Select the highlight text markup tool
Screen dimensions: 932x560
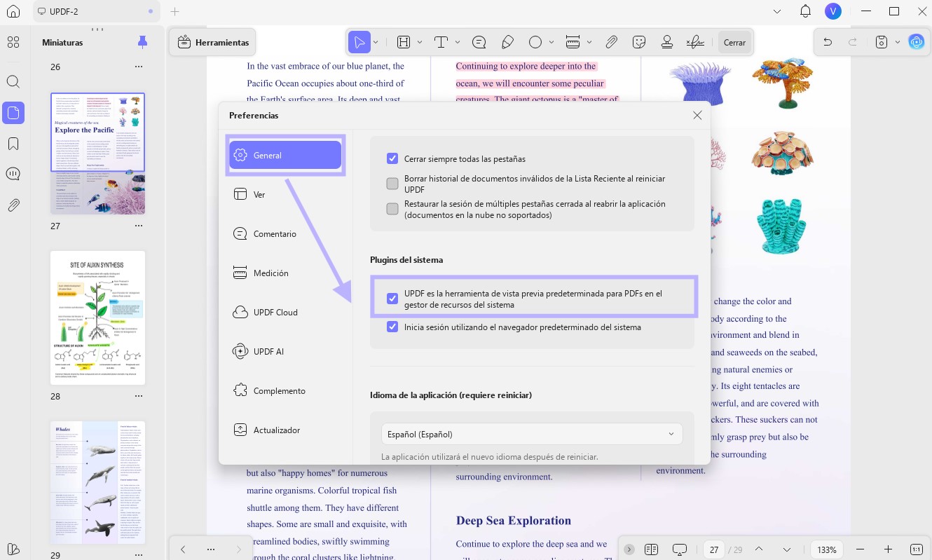tap(404, 42)
